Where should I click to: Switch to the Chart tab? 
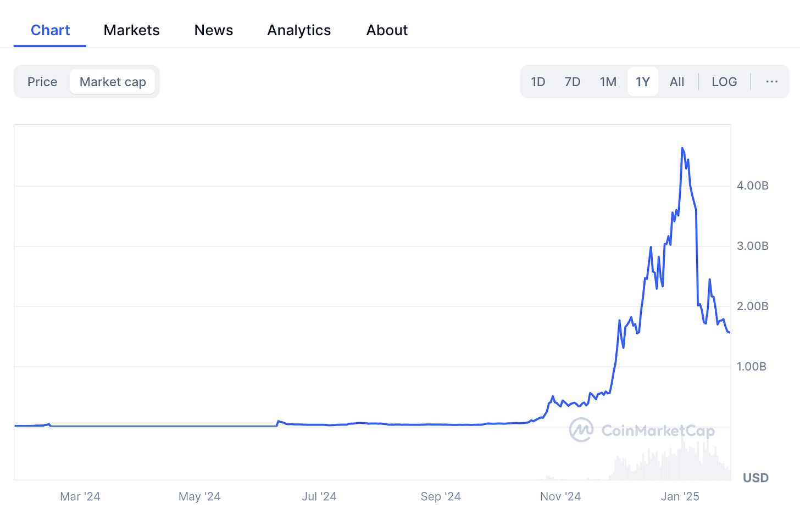pyautogui.click(x=50, y=30)
